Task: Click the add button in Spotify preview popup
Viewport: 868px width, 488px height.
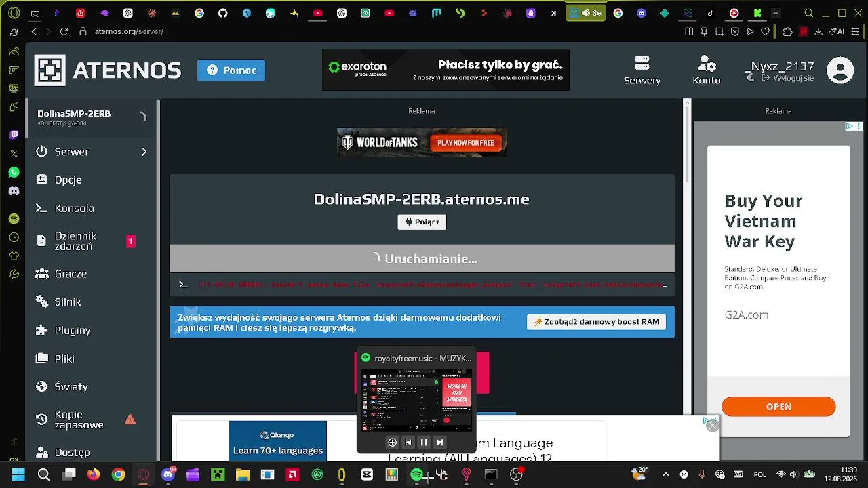Action: click(x=392, y=443)
